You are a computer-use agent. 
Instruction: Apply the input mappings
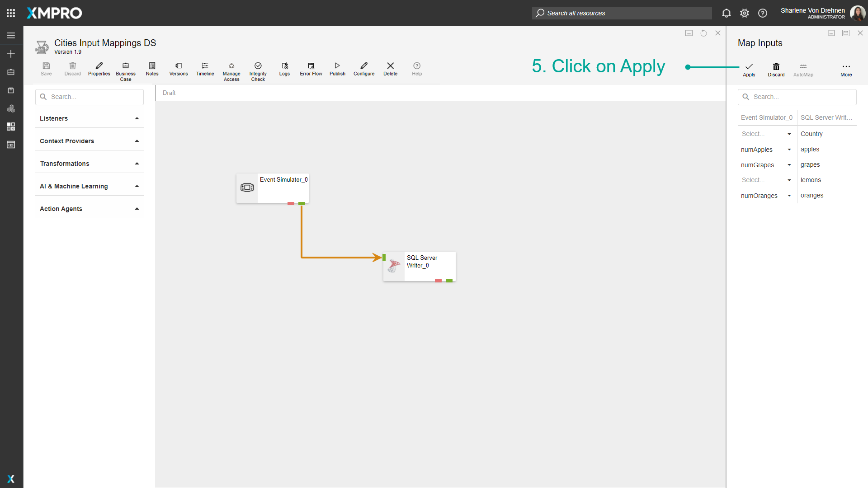pos(749,69)
